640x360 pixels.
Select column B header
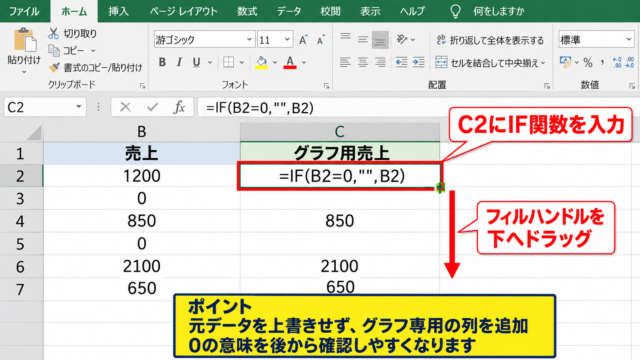coord(142,132)
